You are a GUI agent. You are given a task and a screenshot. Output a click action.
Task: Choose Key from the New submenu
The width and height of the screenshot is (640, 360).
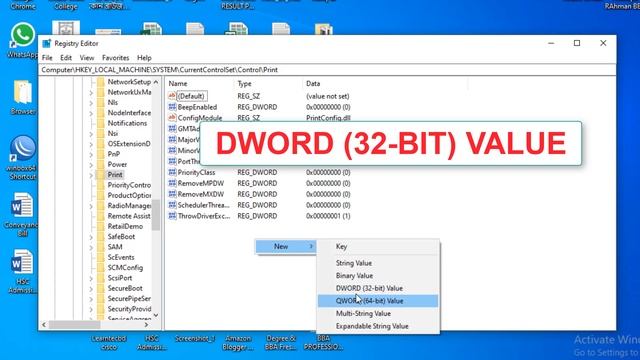[378, 247]
